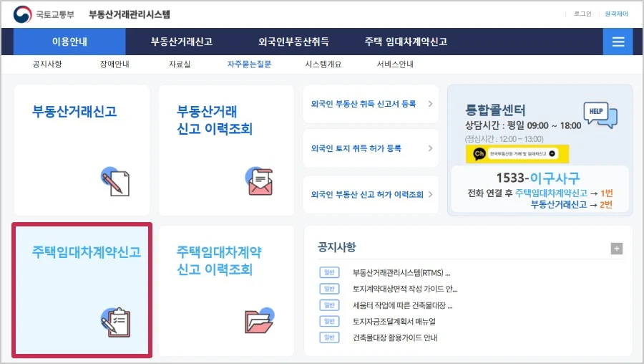Open the 부동산거래신고 top menu
The width and height of the screenshot is (644, 364).
pyautogui.click(x=182, y=42)
